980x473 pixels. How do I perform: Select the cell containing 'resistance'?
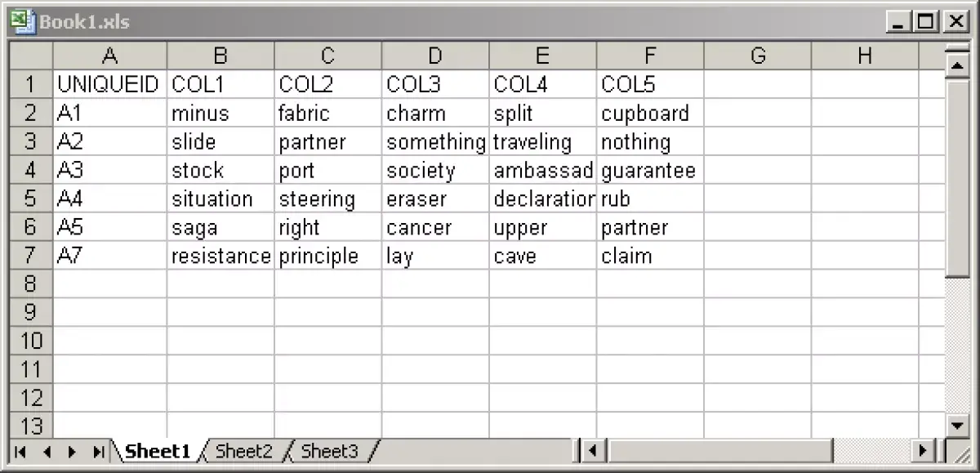coord(220,256)
